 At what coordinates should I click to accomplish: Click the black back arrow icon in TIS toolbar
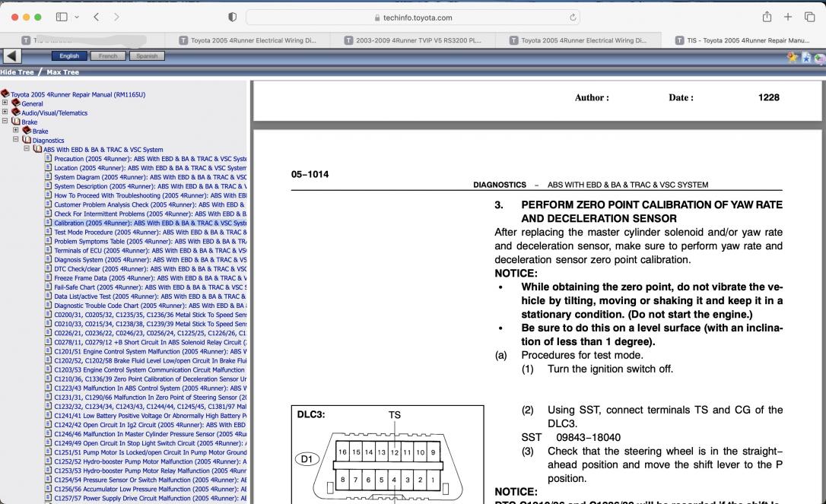click(x=12, y=55)
